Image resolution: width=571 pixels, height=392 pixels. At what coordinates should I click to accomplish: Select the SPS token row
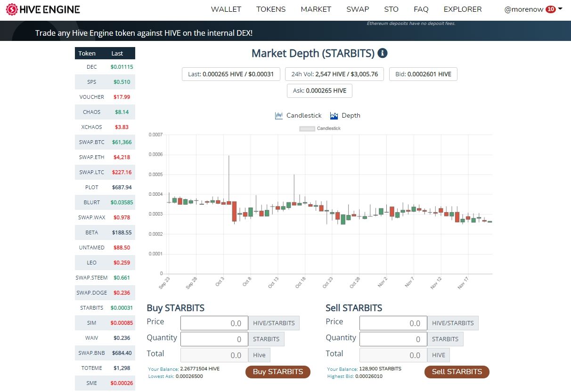point(105,82)
